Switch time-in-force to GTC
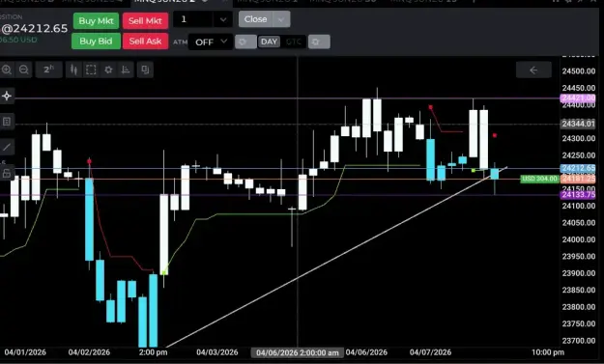Image resolution: width=604 pixels, height=364 pixels. pyautogui.click(x=294, y=42)
